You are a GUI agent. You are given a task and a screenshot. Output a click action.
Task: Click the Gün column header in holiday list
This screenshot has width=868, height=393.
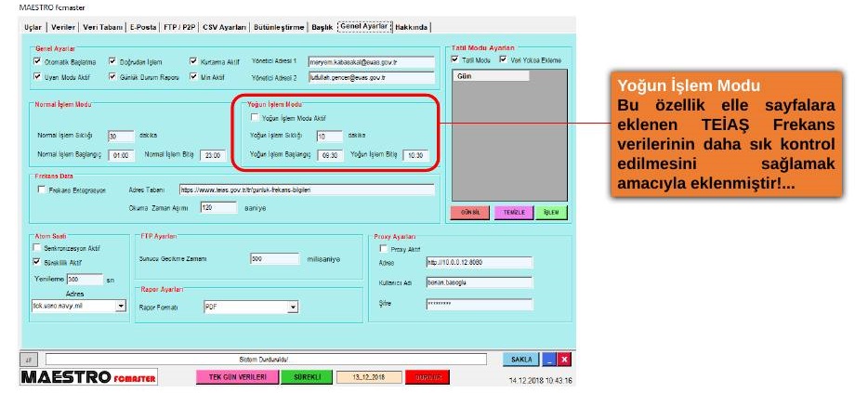tap(491, 76)
